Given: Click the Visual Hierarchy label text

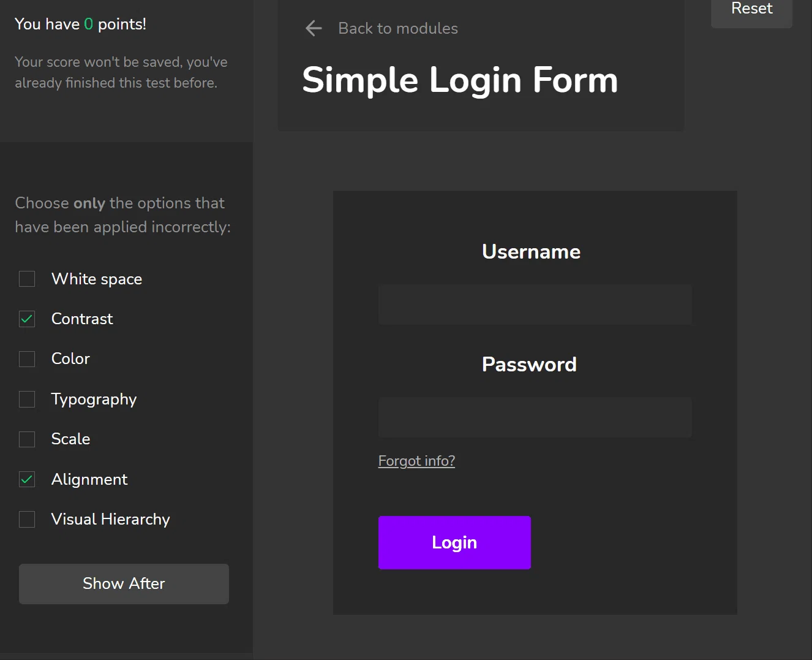Looking at the screenshot, I should pyautogui.click(x=111, y=520).
